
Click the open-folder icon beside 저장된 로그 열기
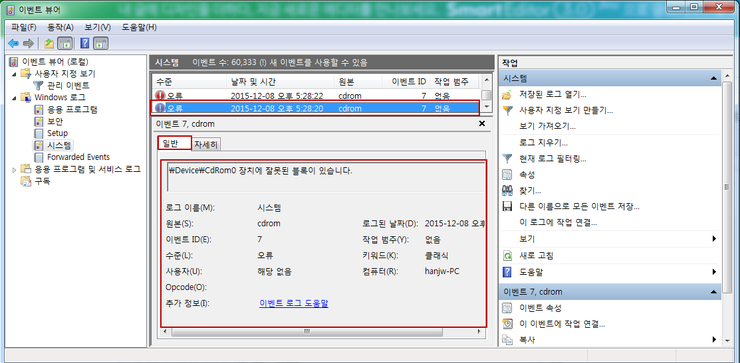click(x=507, y=95)
